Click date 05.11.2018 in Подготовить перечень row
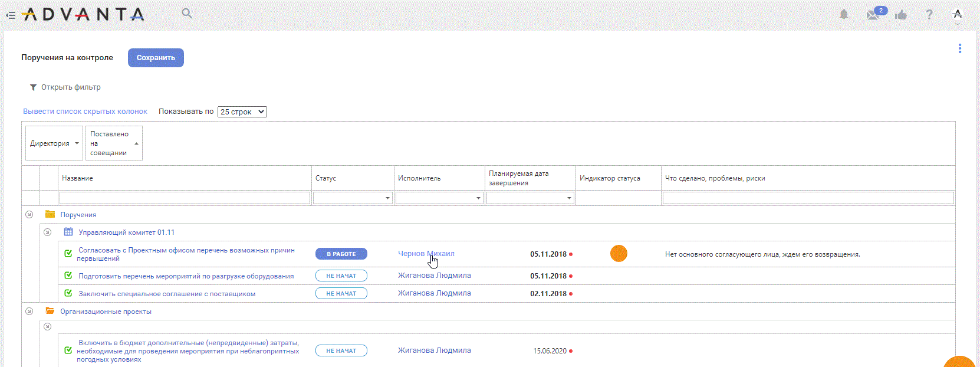 click(548, 276)
